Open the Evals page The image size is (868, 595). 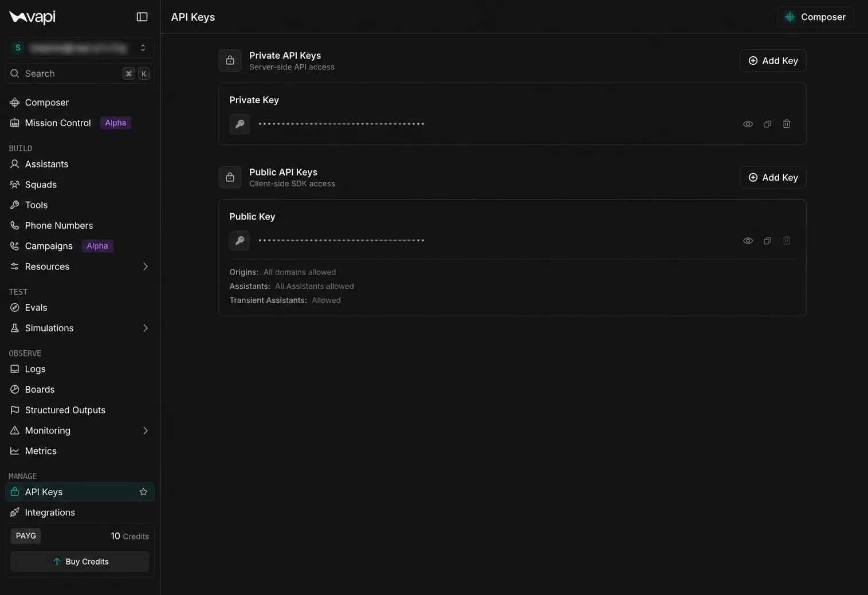80,308
